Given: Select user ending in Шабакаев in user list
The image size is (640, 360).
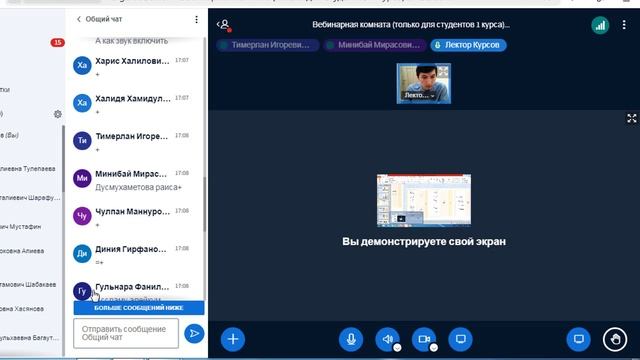Looking at the screenshot, I should click(x=28, y=284).
